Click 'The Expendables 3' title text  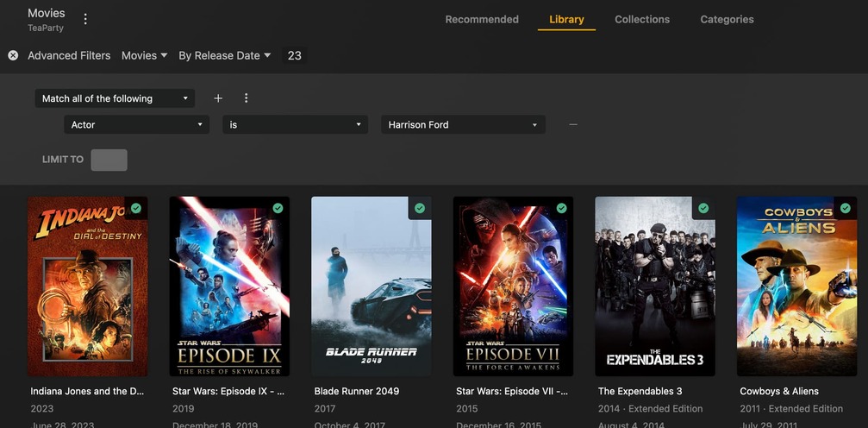click(x=640, y=392)
